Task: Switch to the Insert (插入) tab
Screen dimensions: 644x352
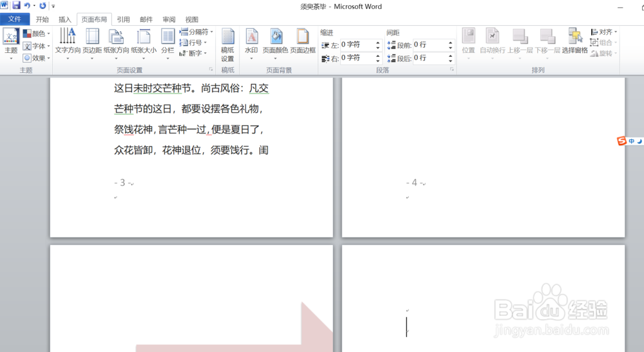Action: coord(65,19)
